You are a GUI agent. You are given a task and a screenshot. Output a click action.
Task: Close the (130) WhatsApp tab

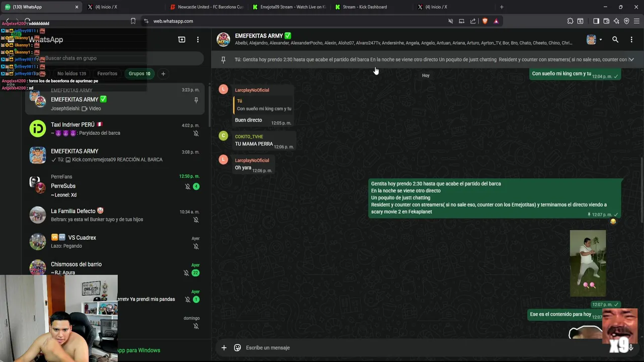pyautogui.click(x=76, y=7)
